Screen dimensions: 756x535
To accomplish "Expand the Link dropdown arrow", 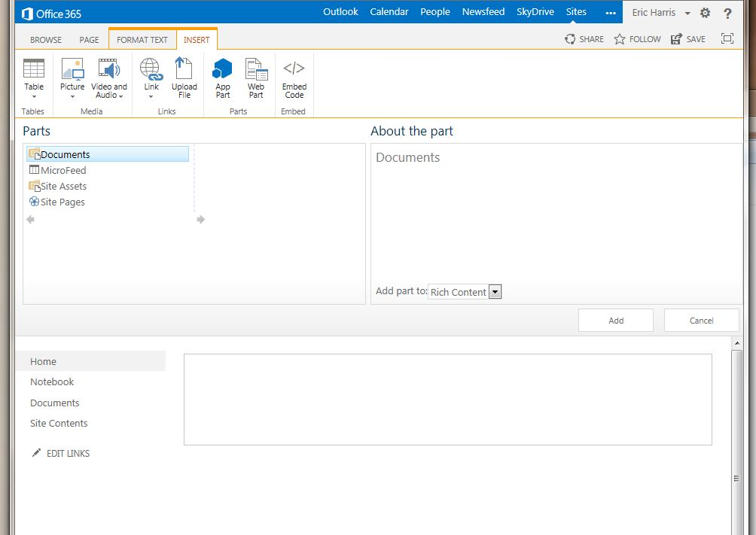I will [x=151, y=96].
